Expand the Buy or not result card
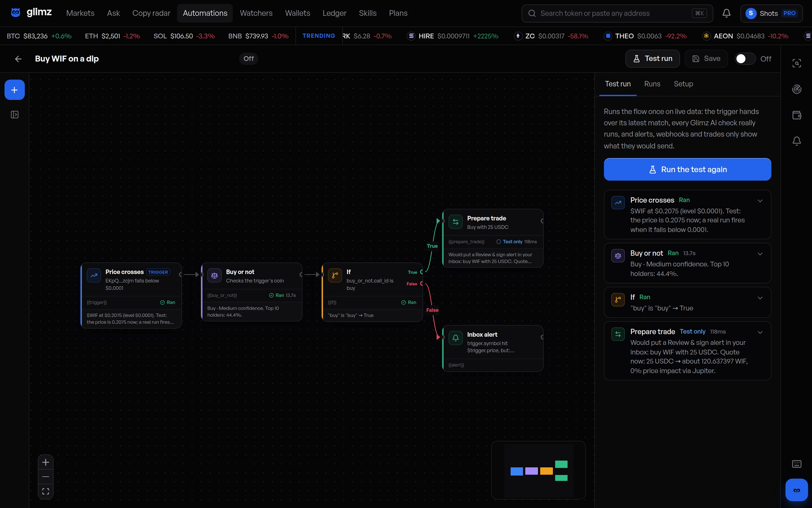812x508 pixels. coord(760,254)
